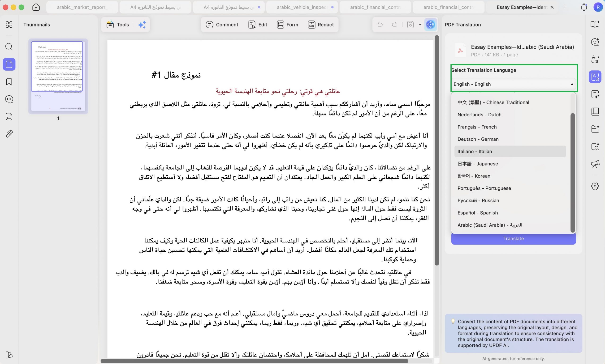Open the AI summarize notes icon
Screen dimensions: 605x364
pos(595,94)
